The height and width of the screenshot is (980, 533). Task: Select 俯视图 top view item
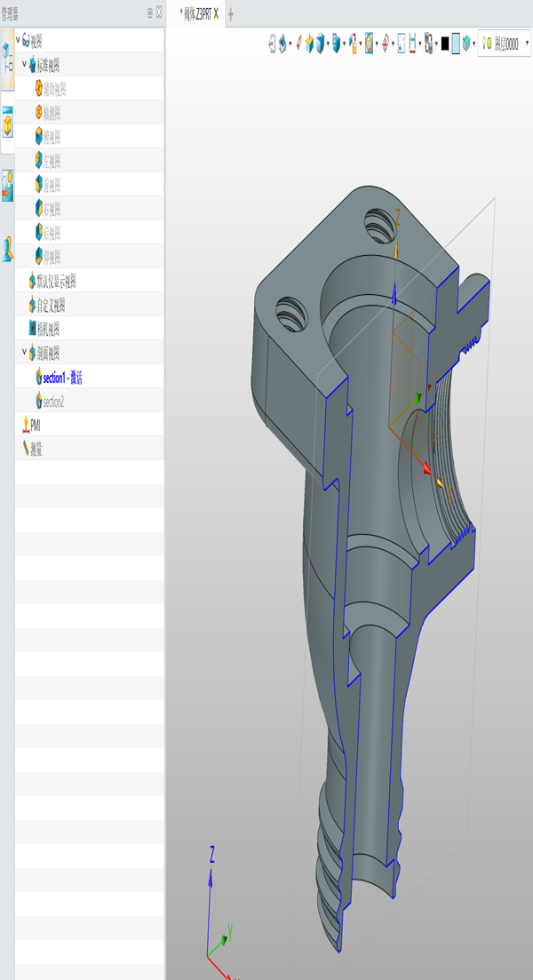point(52,136)
